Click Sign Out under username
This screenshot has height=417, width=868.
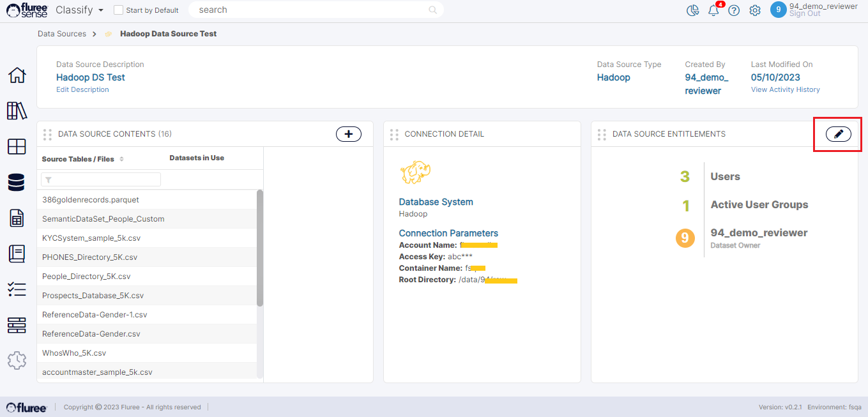[x=805, y=14]
